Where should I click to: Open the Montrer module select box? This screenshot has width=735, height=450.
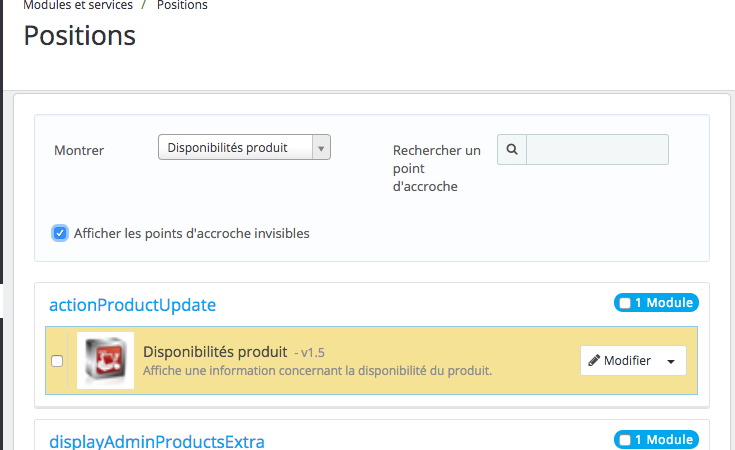pyautogui.click(x=244, y=148)
